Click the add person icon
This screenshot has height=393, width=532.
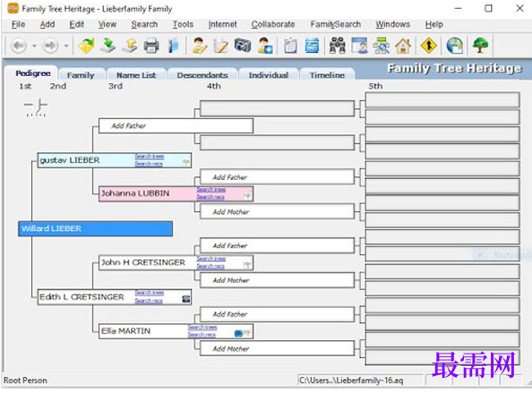264,46
